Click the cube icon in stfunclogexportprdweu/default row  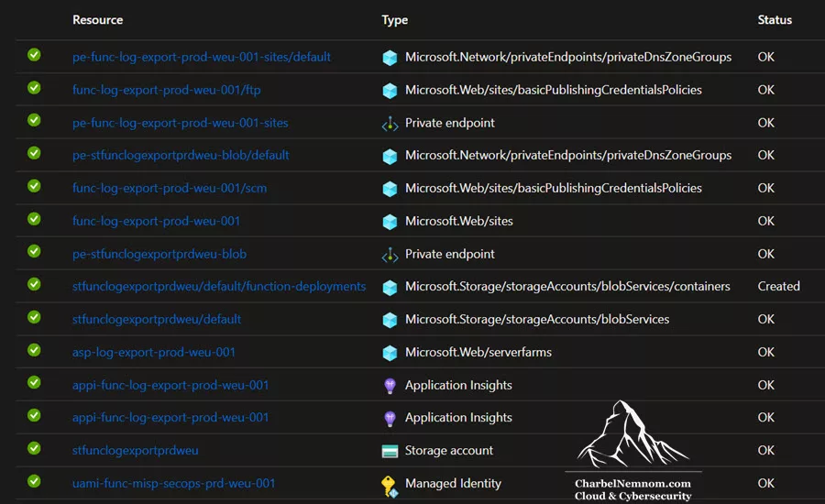click(x=390, y=320)
